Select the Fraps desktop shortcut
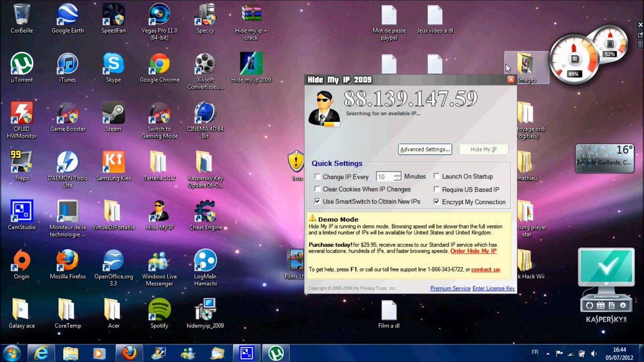Viewport: 644px width, 362px height. pos(22,166)
